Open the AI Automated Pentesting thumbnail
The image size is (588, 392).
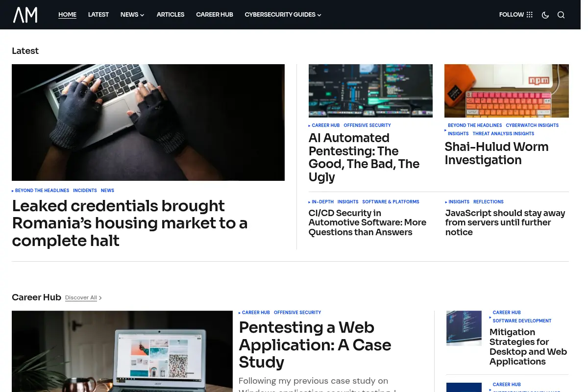point(370,91)
